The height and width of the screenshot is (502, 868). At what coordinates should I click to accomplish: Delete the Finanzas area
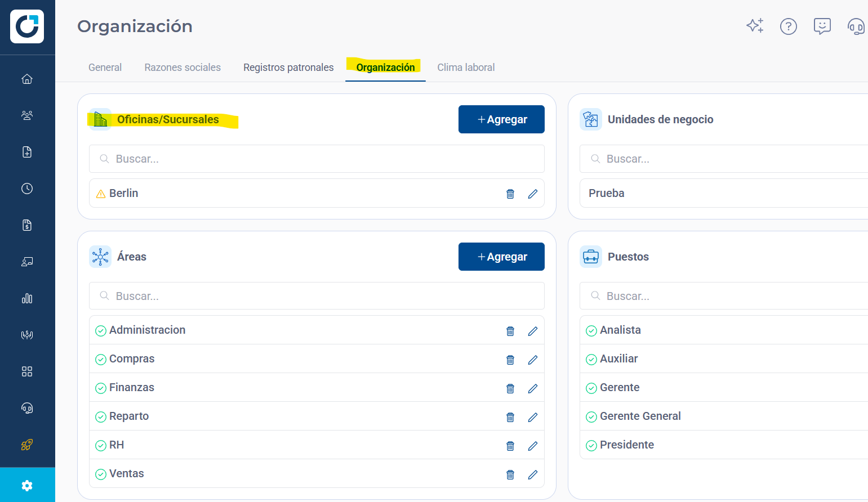coord(510,388)
